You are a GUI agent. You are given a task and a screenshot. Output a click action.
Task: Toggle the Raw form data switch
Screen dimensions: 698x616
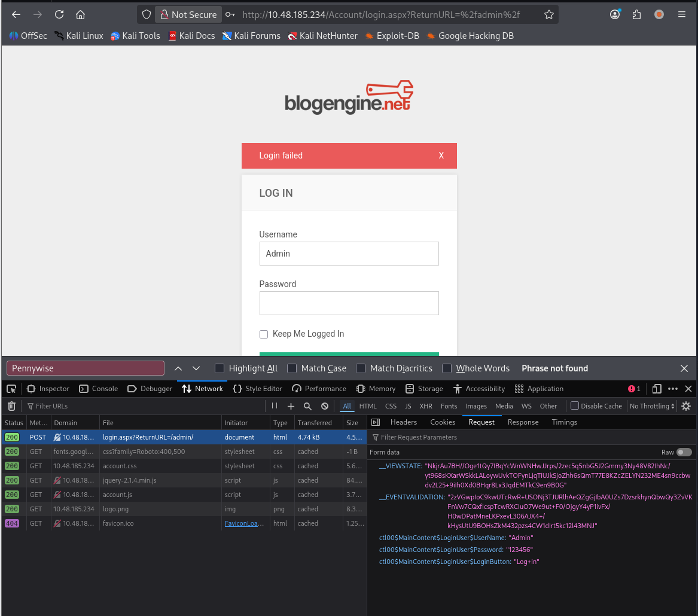[684, 452]
